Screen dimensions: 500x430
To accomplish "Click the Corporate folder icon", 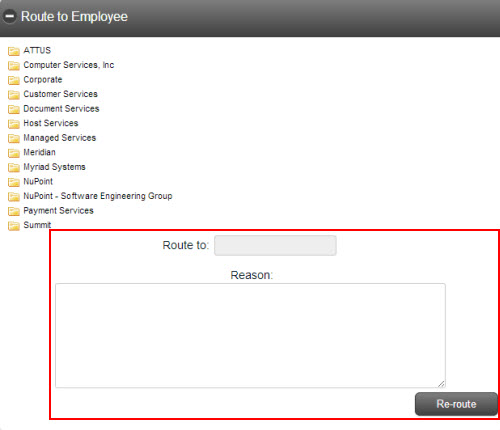I will coord(14,80).
